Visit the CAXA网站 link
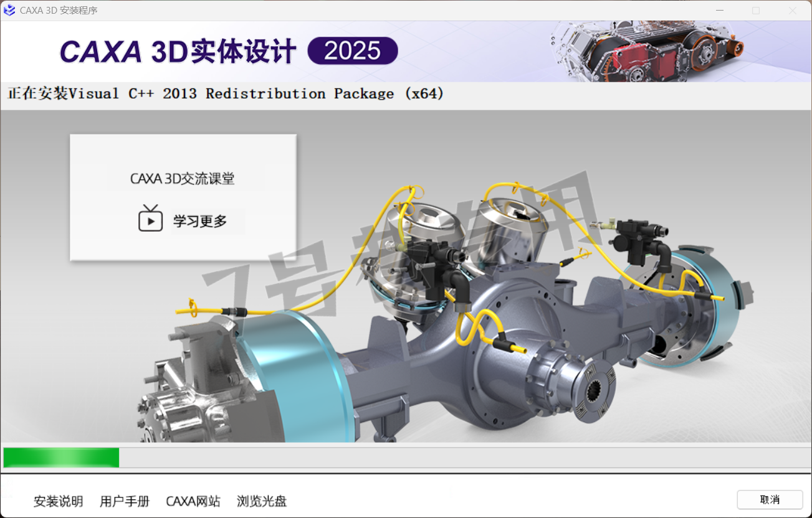Screen dimensions: 812x518 193,501
